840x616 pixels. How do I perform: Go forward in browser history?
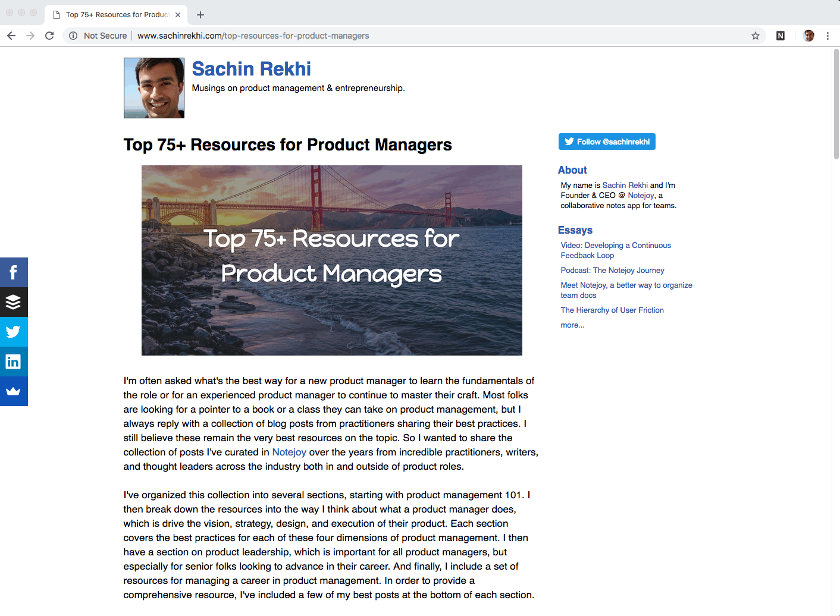[x=30, y=36]
